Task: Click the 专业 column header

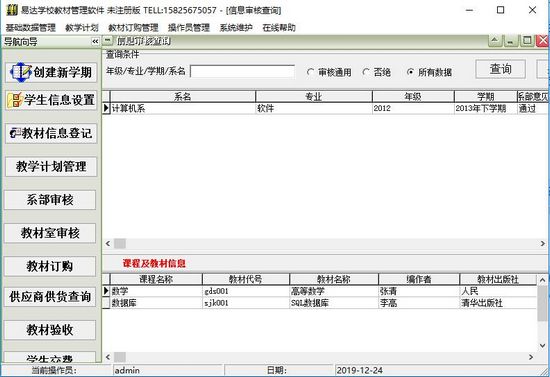Action: click(314, 96)
